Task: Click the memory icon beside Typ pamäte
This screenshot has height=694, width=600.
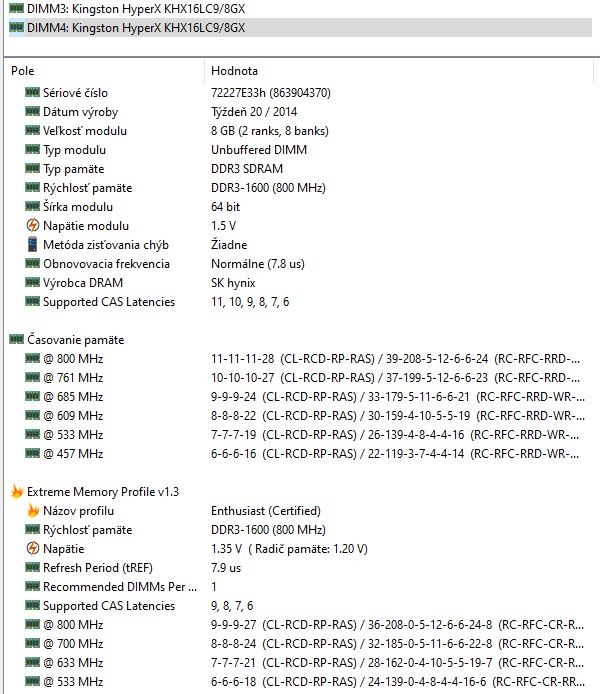Action: tap(32, 168)
